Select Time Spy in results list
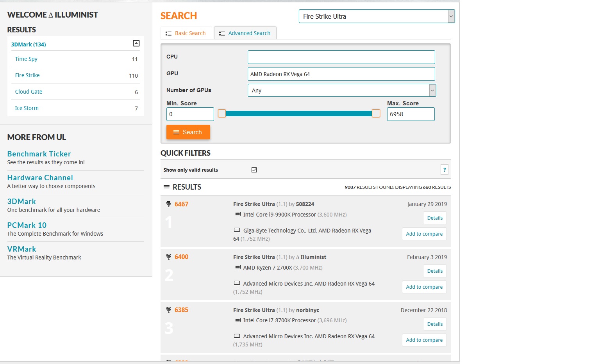The image size is (600, 364). (x=26, y=59)
